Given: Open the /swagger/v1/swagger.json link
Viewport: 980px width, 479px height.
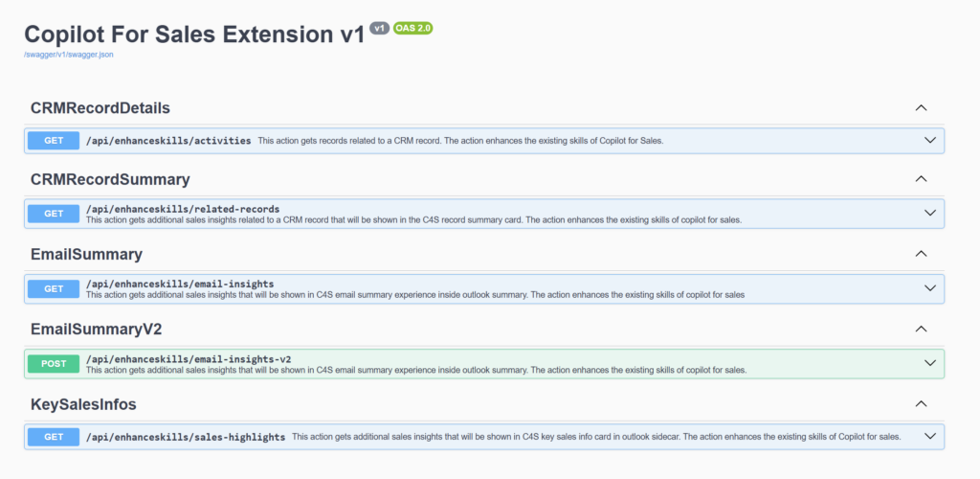Looking at the screenshot, I should tap(69, 55).
